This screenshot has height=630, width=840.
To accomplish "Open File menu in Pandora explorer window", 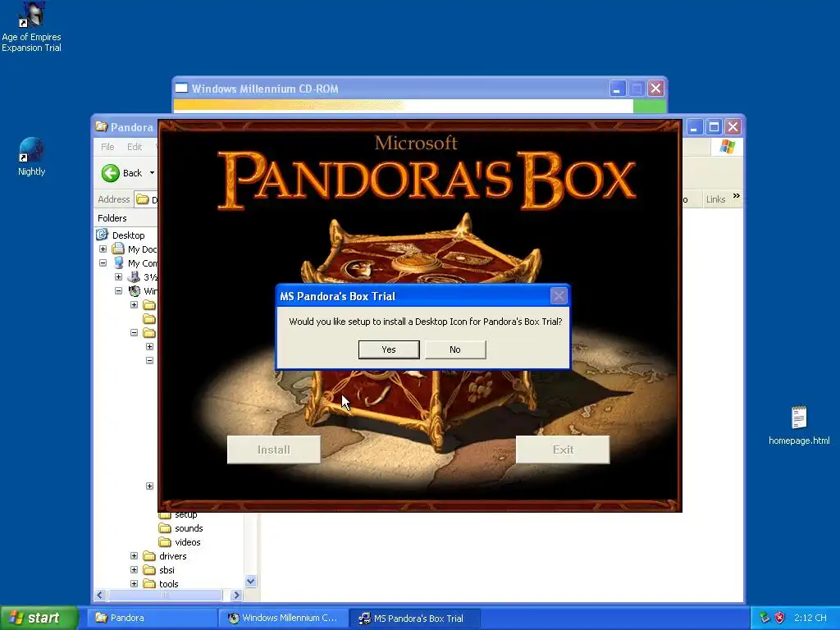I will pyautogui.click(x=107, y=147).
